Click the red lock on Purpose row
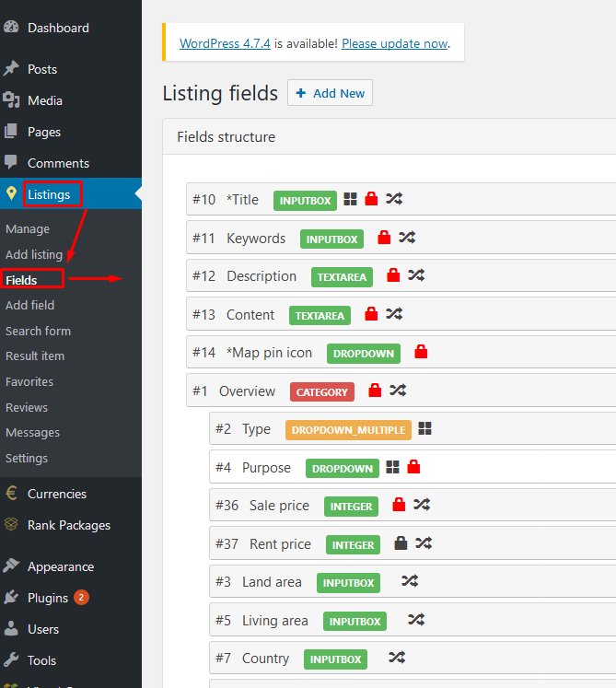Image resolution: width=616 pixels, height=688 pixels. pyautogui.click(x=413, y=468)
